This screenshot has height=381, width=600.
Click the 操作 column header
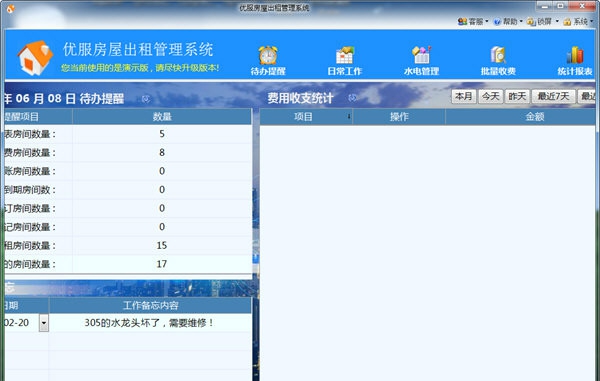coord(399,117)
